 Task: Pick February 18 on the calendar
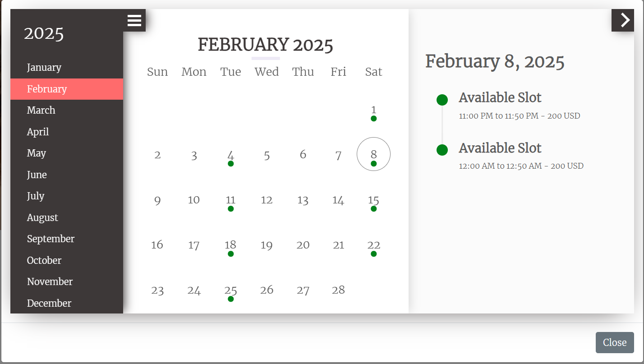(x=230, y=245)
